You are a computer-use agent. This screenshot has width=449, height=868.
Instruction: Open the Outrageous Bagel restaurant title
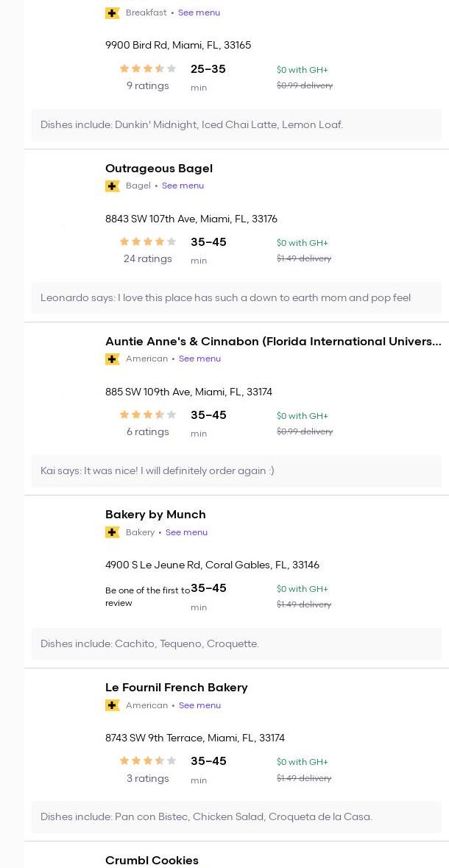159,168
